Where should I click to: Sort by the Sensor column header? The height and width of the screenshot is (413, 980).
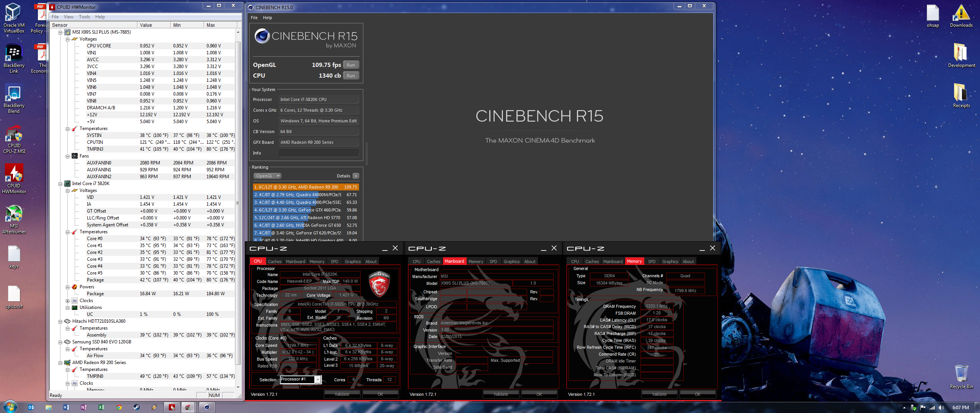(x=93, y=25)
